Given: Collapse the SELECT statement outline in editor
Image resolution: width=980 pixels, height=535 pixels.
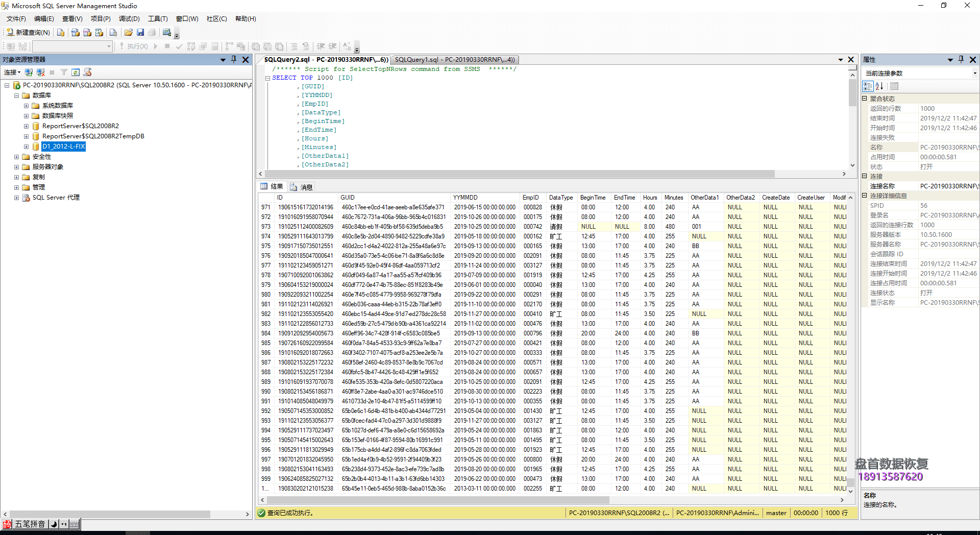Looking at the screenshot, I should pyautogui.click(x=267, y=78).
